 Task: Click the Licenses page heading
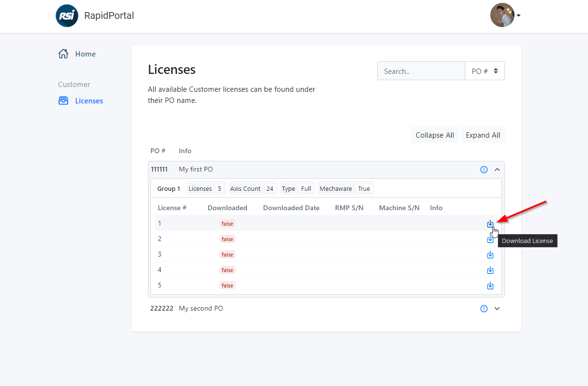point(172,70)
